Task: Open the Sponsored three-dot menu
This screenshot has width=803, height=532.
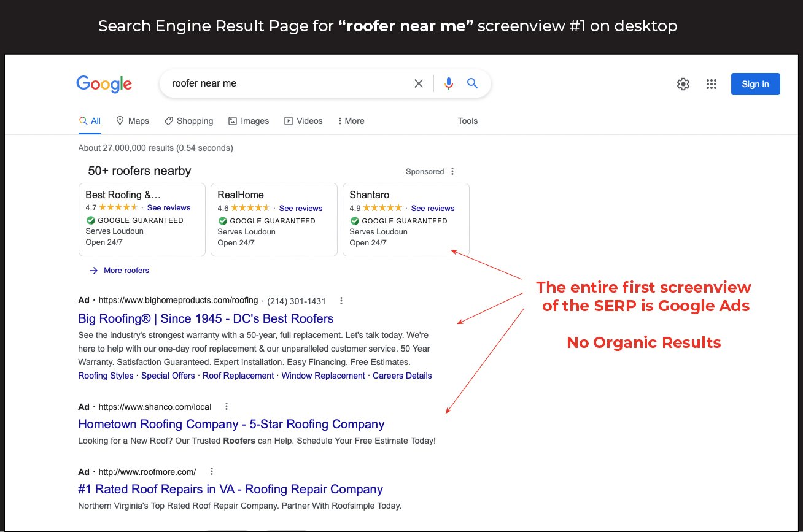Action: [x=452, y=171]
